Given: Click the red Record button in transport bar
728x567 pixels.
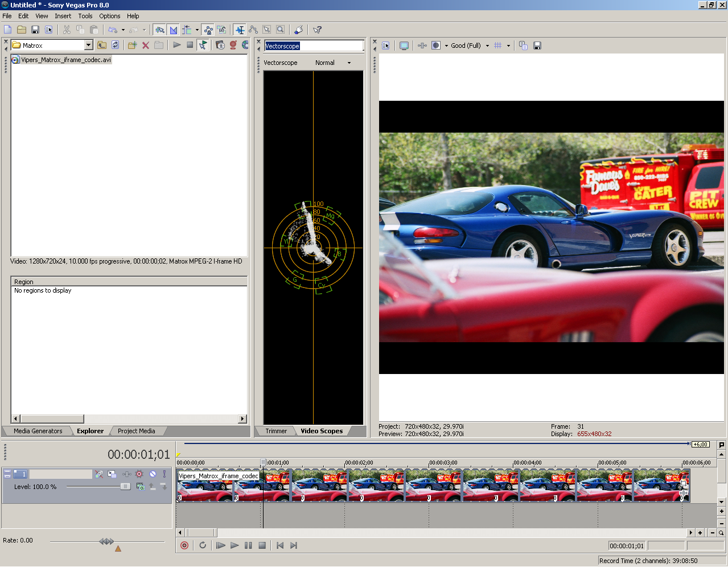Looking at the screenshot, I should coord(184,545).
